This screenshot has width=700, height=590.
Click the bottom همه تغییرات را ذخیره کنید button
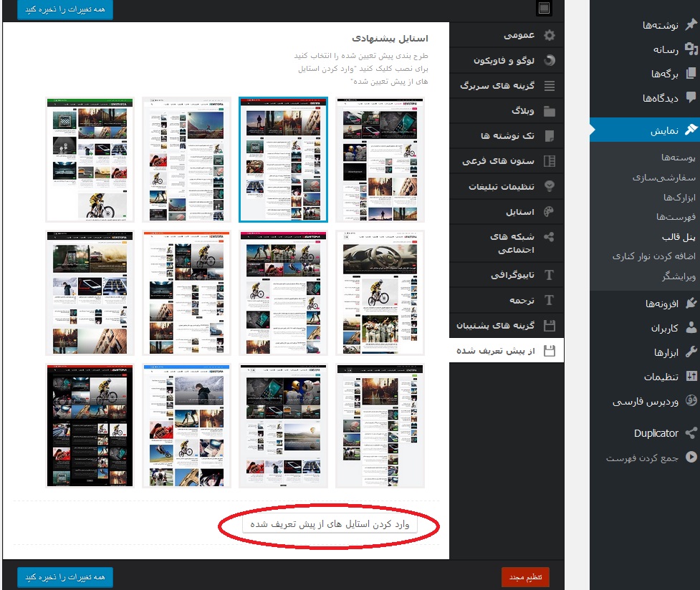[65, 576]
